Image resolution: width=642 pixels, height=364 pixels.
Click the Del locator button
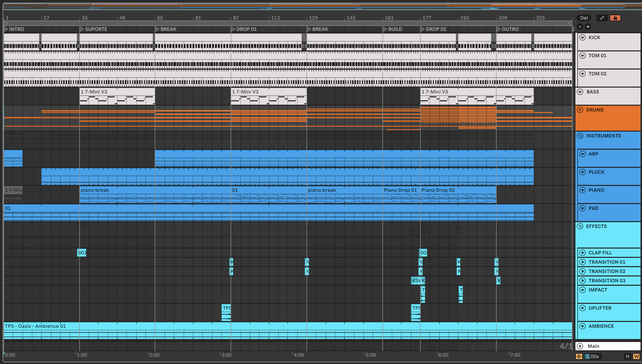pos(584,18)
